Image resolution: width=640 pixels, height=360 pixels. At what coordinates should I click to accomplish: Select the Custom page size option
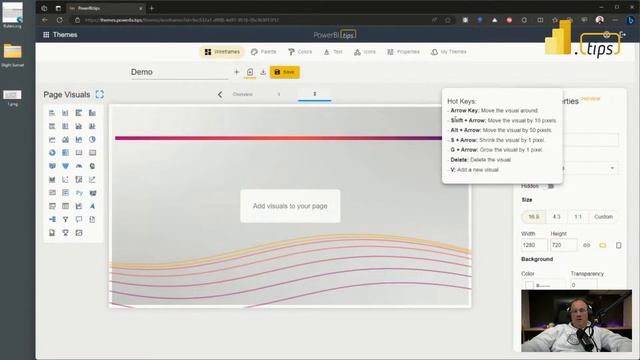click(603, 217)
